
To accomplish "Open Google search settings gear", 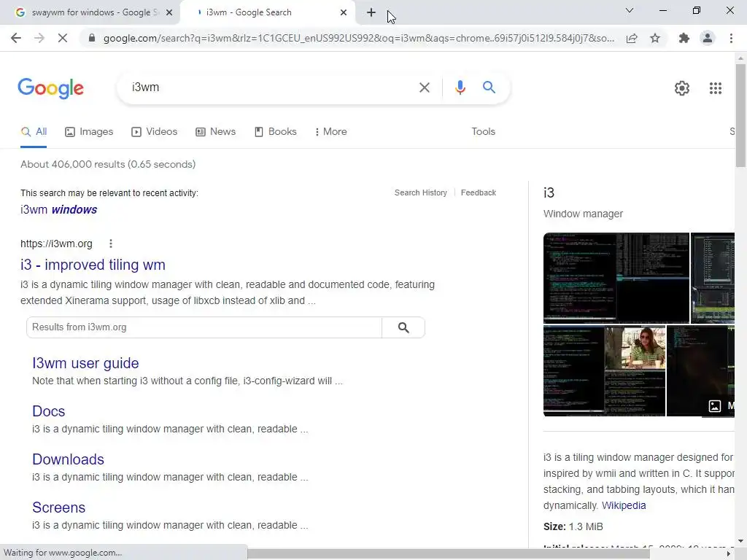I will tap(682, 88).
